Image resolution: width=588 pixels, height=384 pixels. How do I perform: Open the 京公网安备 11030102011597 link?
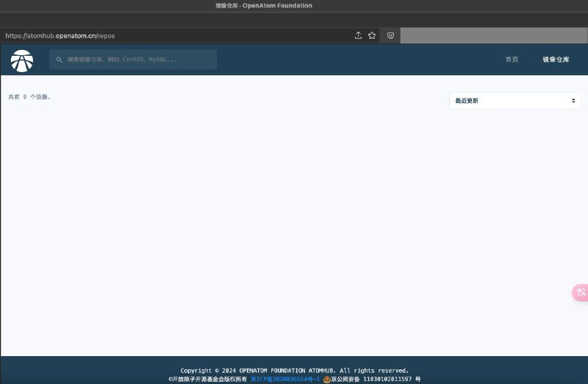click(x=376, y=379)
